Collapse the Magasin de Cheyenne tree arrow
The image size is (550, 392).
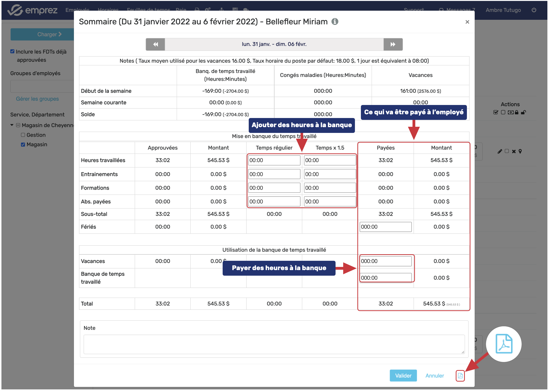(x=12, y=125)
